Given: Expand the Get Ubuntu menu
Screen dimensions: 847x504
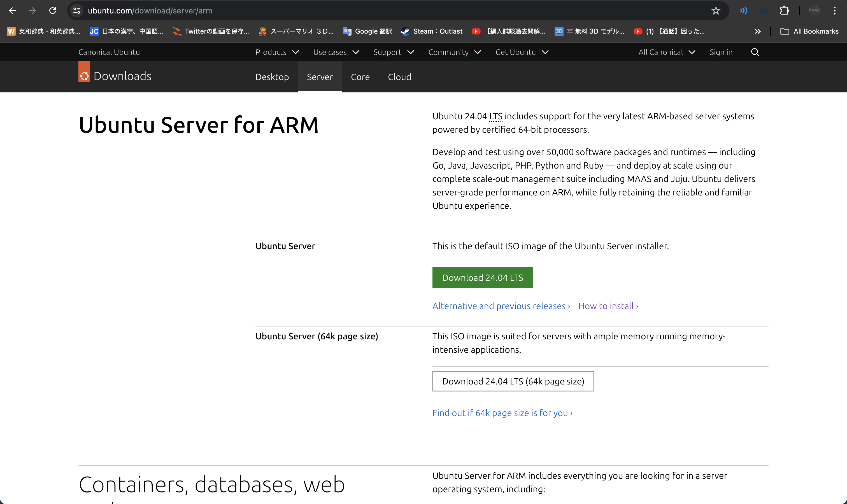Looking at the screenshot, I should 522,52.
